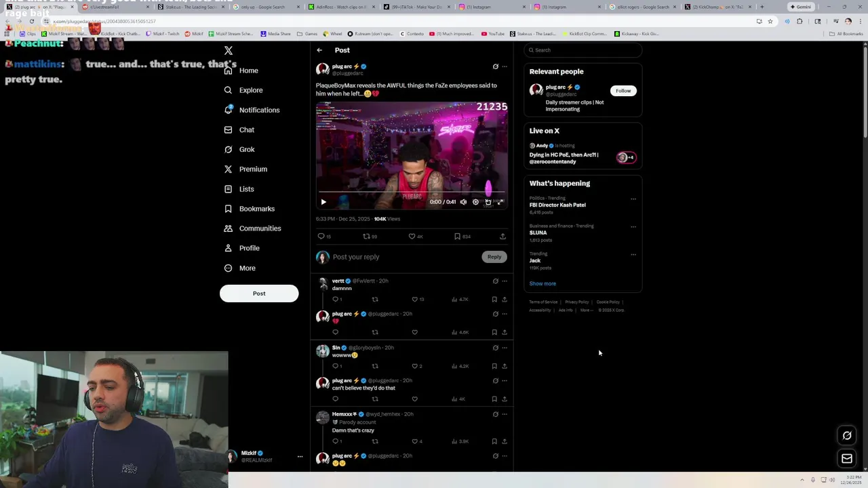This screenshot has height=488, width=868.
Task: Click Show more under What's happening
Action: pyautogui.click(x=542, y=284)
